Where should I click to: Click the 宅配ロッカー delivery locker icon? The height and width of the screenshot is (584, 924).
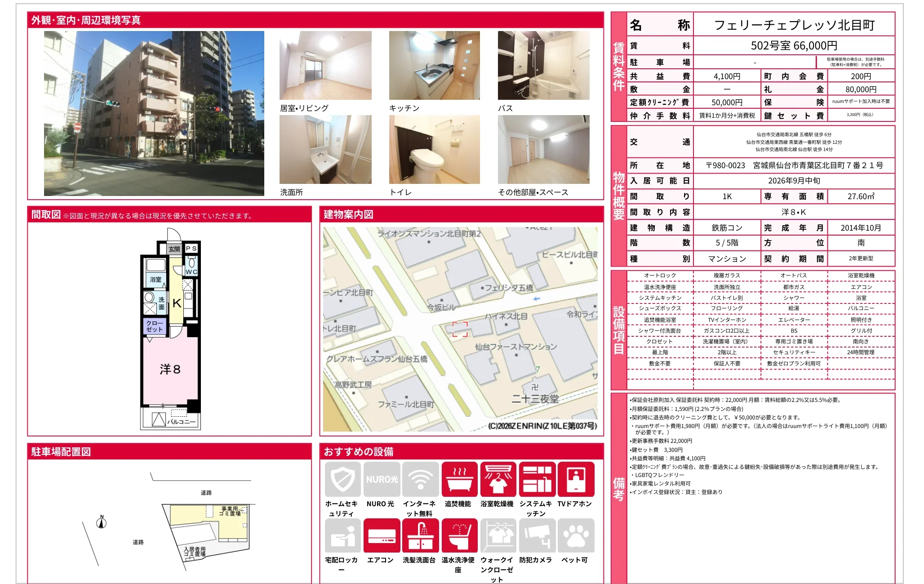coord(343,535)
